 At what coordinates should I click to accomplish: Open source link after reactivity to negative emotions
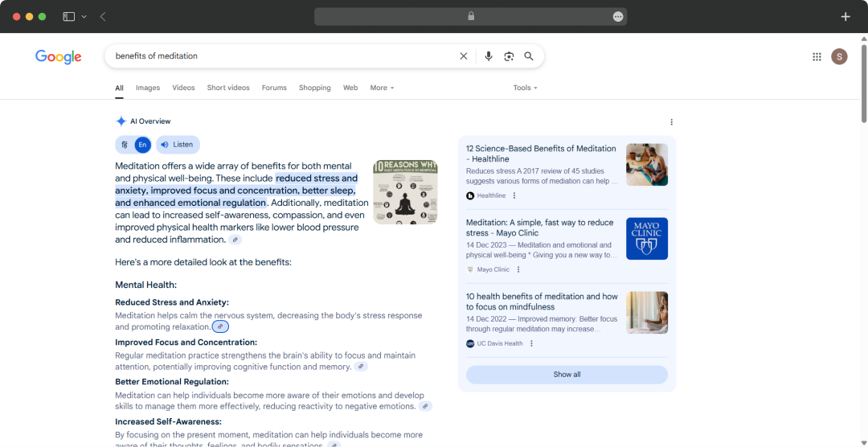coord(425,406)
